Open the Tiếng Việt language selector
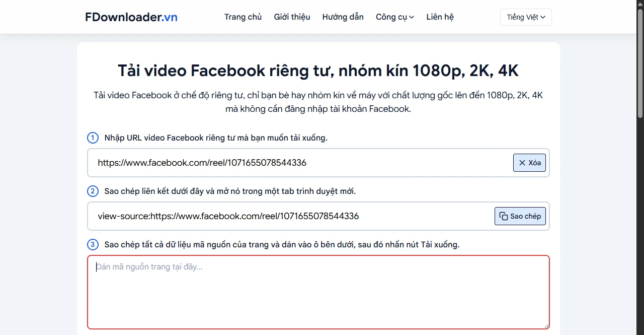 point(526,17)
